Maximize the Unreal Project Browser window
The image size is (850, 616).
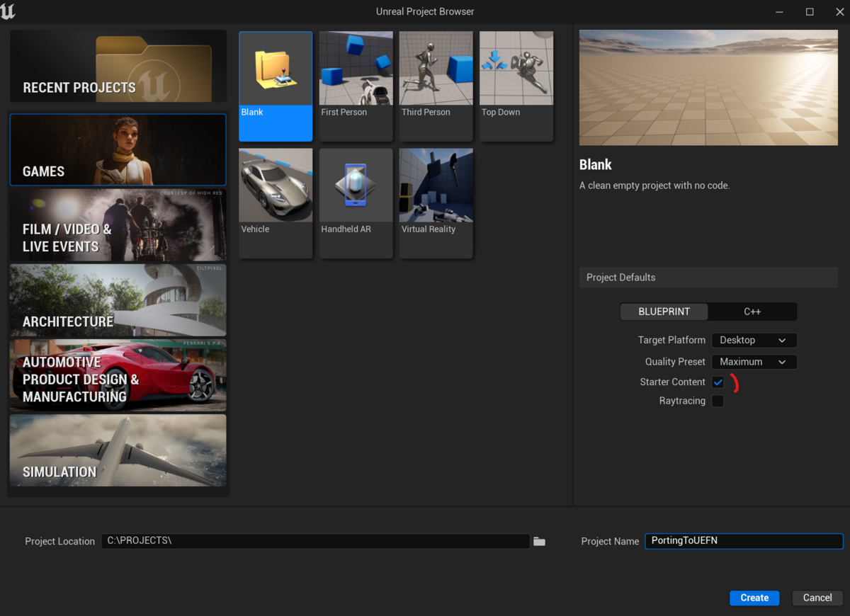click(x=810, y=11)
